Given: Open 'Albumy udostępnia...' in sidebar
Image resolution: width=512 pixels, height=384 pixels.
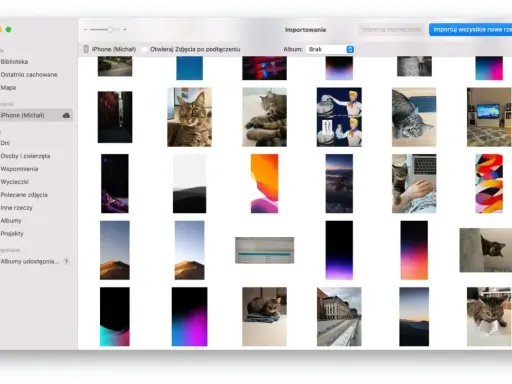Looking at the screenshot, I should 30,261.
